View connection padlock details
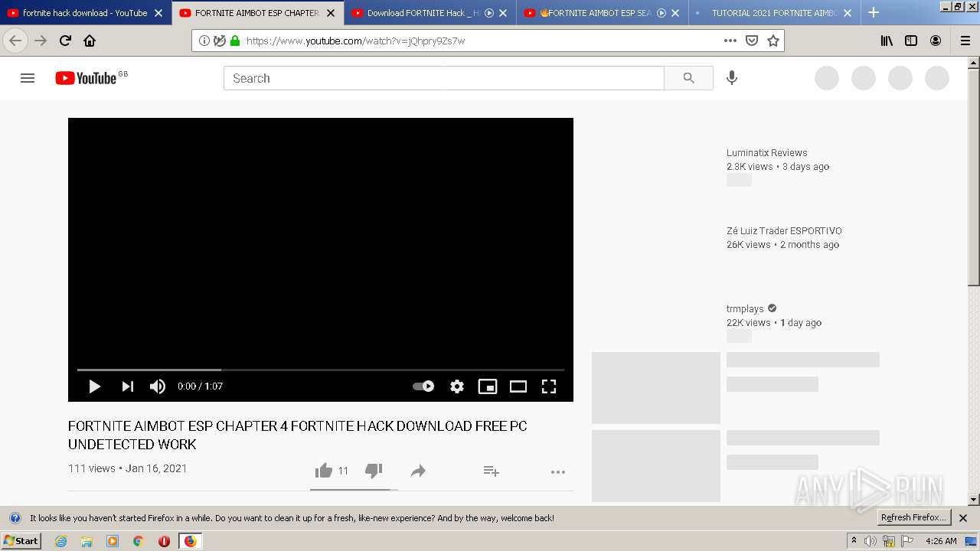Screen dimensions: 980x551 pyautogui.click(x=235, y=41)
